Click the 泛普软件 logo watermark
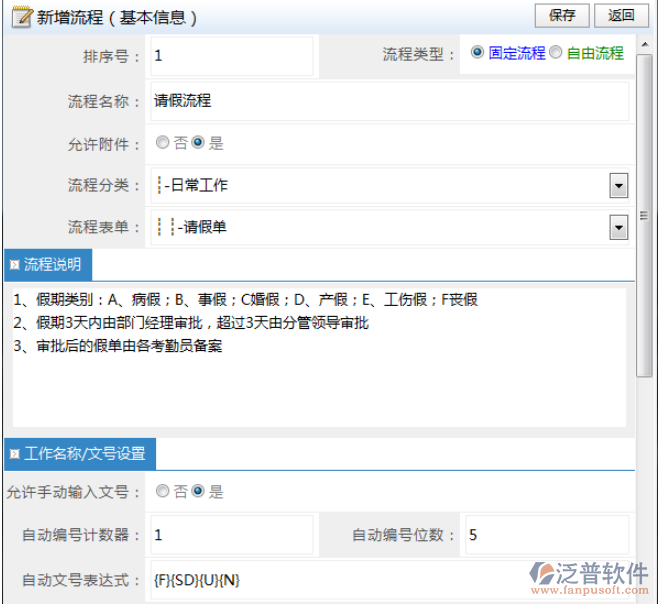 [589, 578]
